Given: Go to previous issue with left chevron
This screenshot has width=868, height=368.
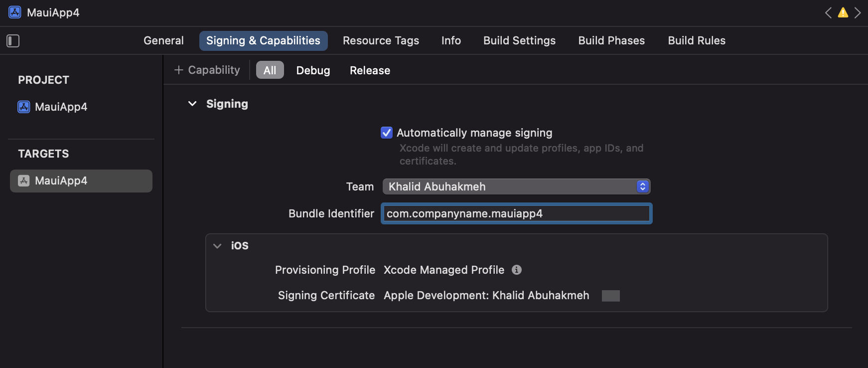Looking at the screenshot, I should click(x=828, y=12).
